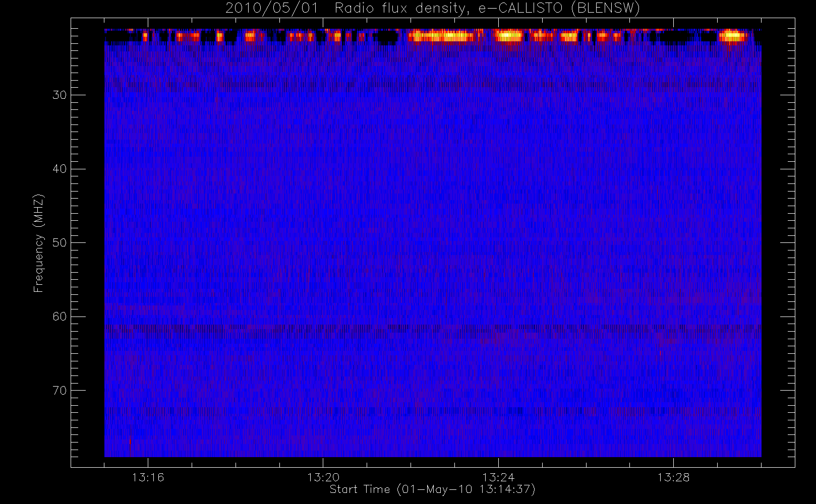This screenshot has height=504, width=816.
Task: Click the 13:16 time tick label
Action: (x=148, y=477)
